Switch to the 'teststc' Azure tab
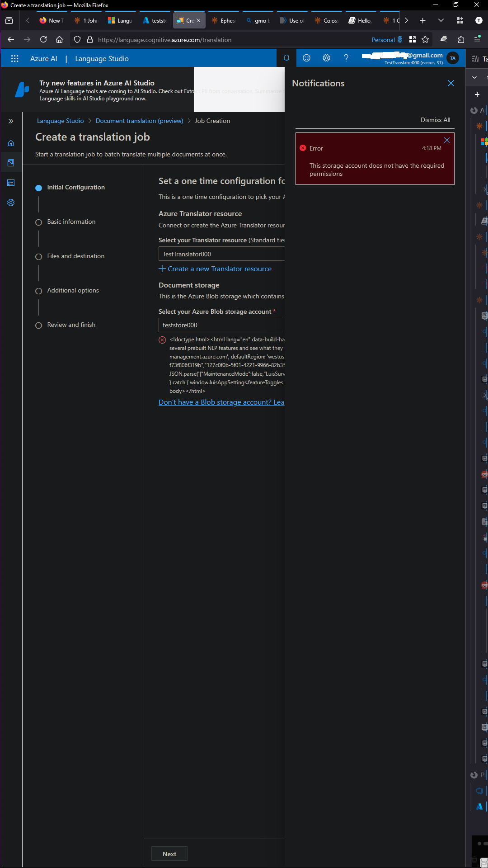488x868 pixels. 155,20
